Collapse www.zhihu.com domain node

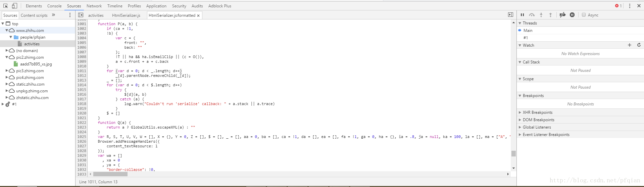pyautogui.click(x=7, y=30)
